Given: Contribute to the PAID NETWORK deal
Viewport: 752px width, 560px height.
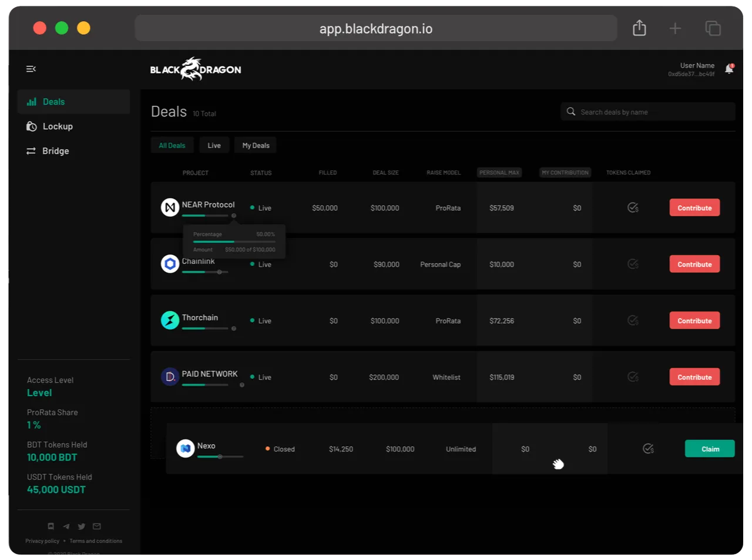Looking at the screenshot, I should (x=694, y=377).
